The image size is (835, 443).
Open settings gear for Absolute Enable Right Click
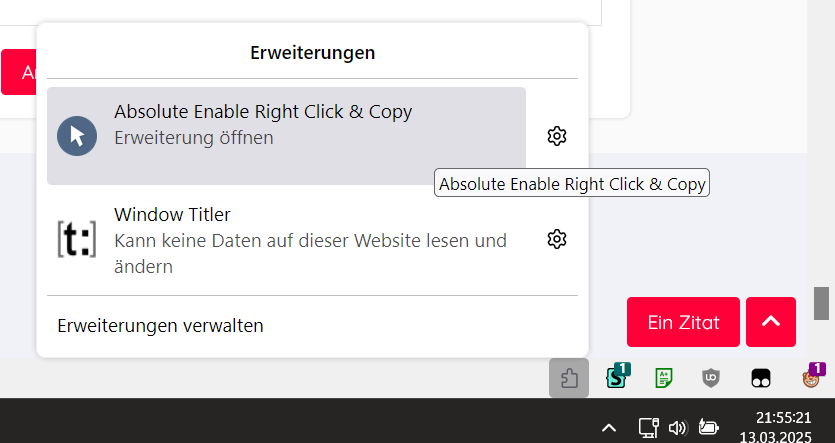[557, 136]
